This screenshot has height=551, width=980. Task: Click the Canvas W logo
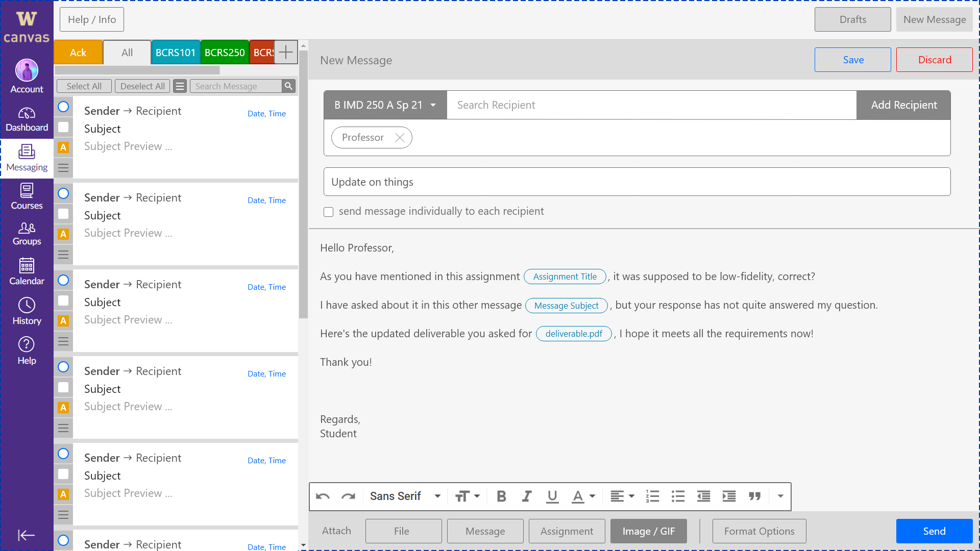pyautogui.click(x=27, y=19)
